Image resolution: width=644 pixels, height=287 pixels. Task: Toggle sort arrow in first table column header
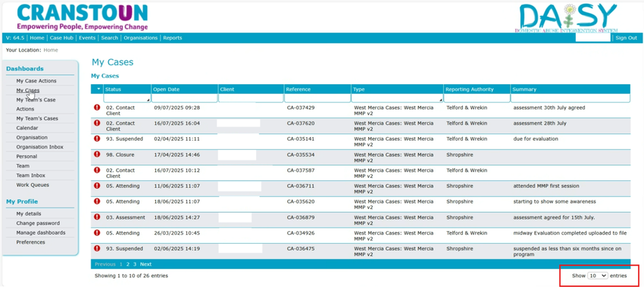click(x=98, y=89)
